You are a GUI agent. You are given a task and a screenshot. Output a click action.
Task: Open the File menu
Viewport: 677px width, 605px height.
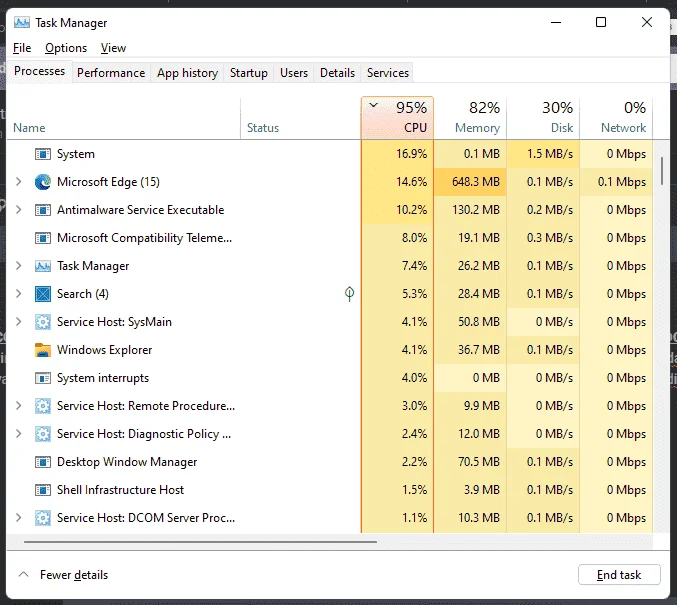[22, 48]
